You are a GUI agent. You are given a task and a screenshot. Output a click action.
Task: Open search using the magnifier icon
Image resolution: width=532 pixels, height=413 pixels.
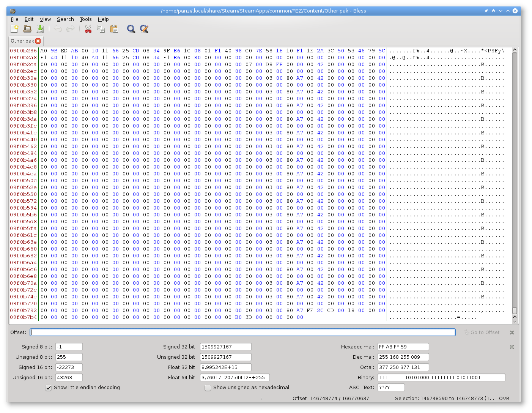click(x=131, y=28)
